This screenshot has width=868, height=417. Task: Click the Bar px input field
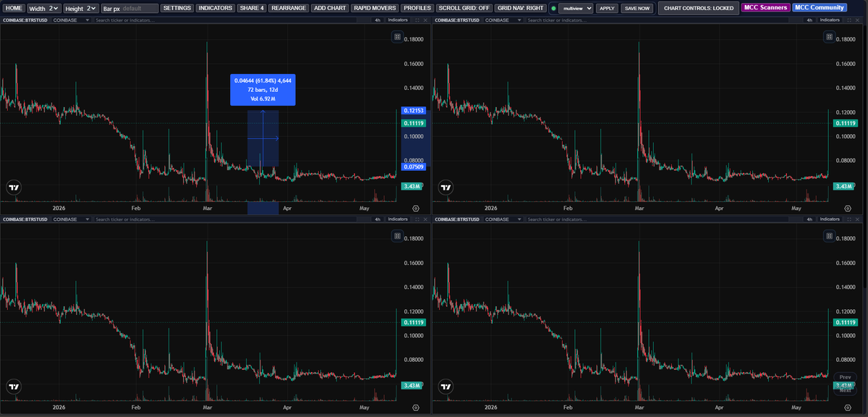click(x=130, y=8)
